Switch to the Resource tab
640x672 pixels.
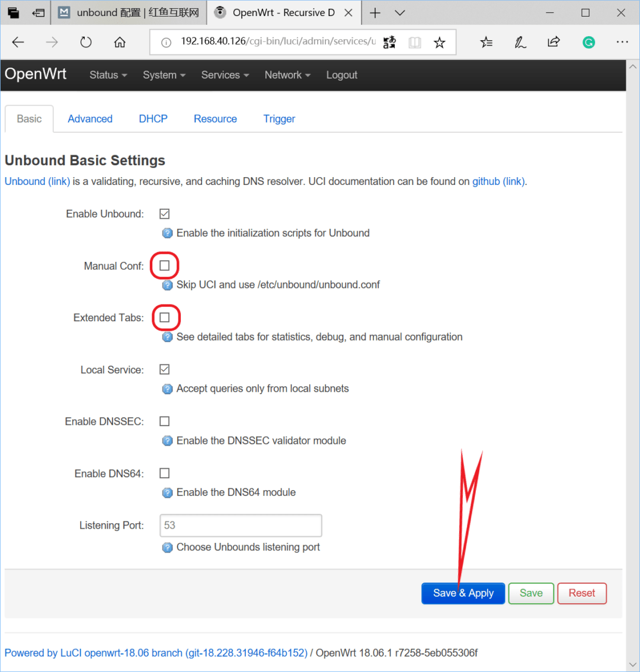(x=215, y=119)
